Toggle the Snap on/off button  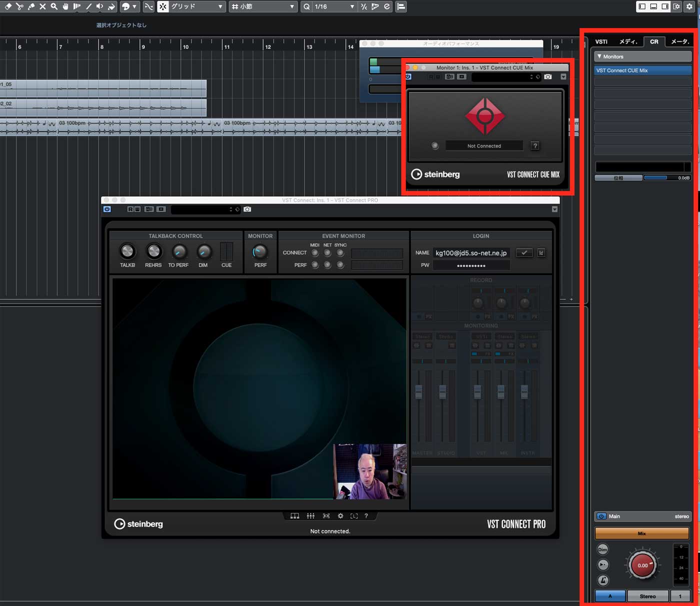coord(163,7)
